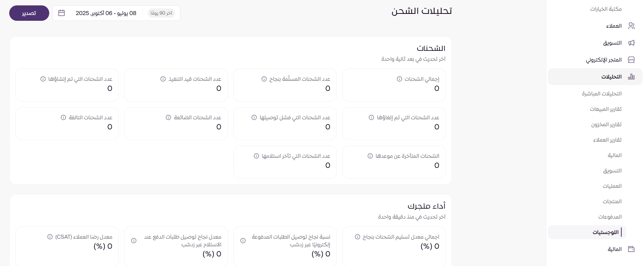Collapse the التحليلات sidebar section

click(x=611, y=77)
